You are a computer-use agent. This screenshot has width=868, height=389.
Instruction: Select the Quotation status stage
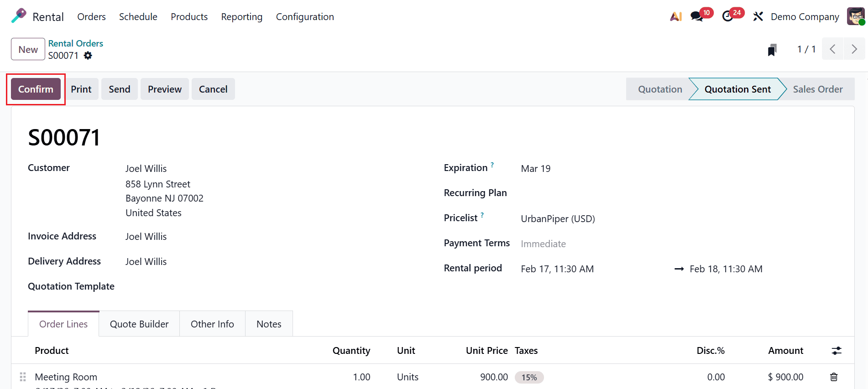pyautogui.click(x=660, y=89)
